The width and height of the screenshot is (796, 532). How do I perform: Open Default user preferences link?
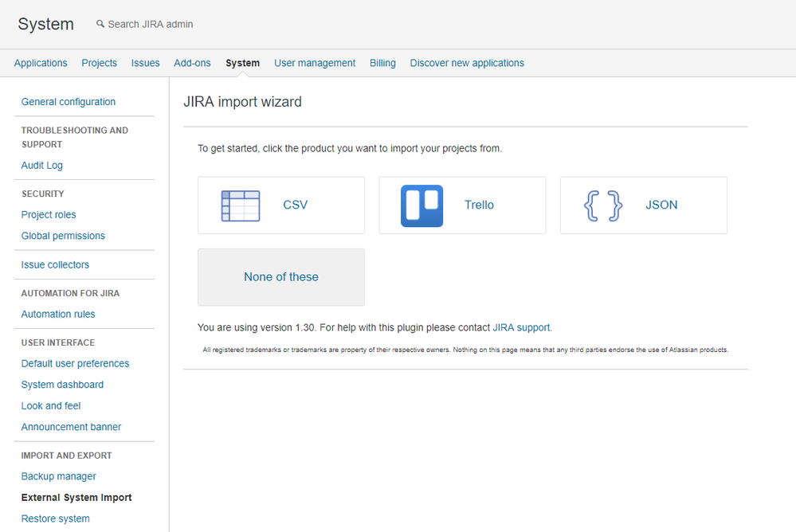[x=75, y=363]
